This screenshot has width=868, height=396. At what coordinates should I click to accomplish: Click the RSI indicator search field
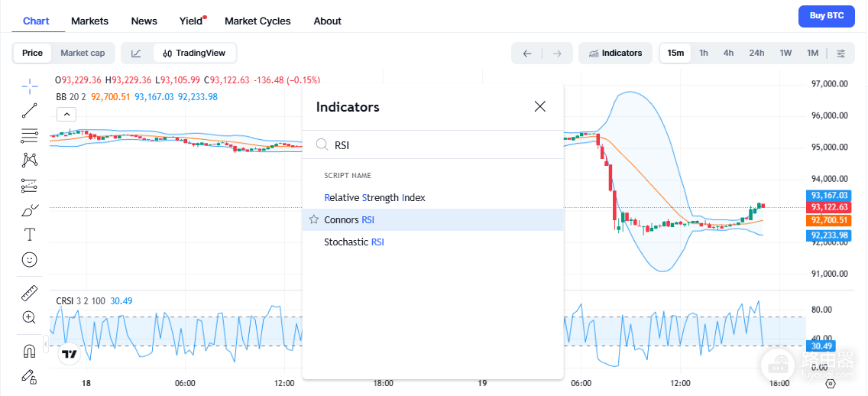point(433,145)
